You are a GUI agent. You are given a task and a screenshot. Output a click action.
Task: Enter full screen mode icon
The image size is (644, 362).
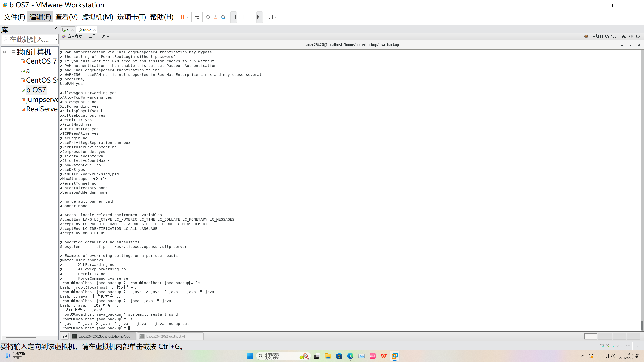(x=249, y=17)
